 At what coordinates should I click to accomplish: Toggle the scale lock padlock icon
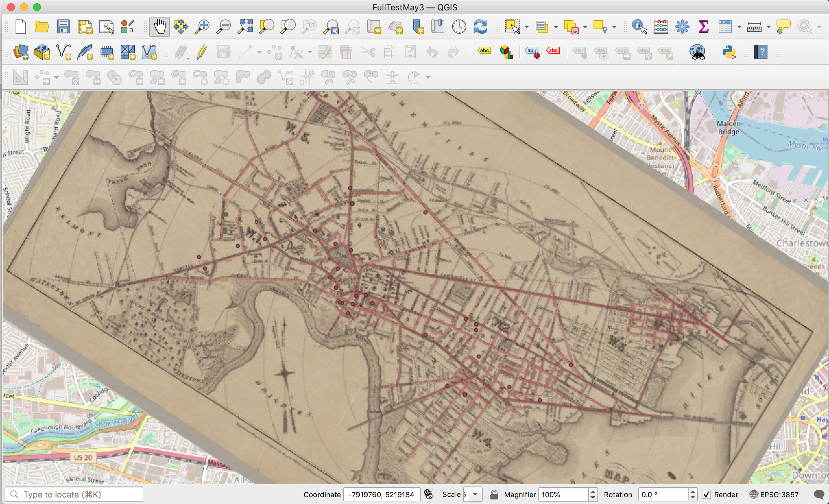point(494,494)
